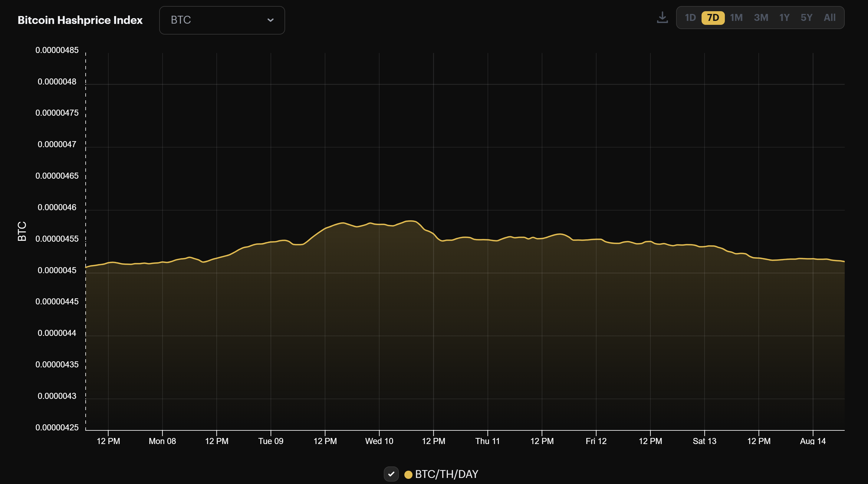Expand currency selector chevron arrow
Viewport: 868px width, 484px height.
[270, 20]
